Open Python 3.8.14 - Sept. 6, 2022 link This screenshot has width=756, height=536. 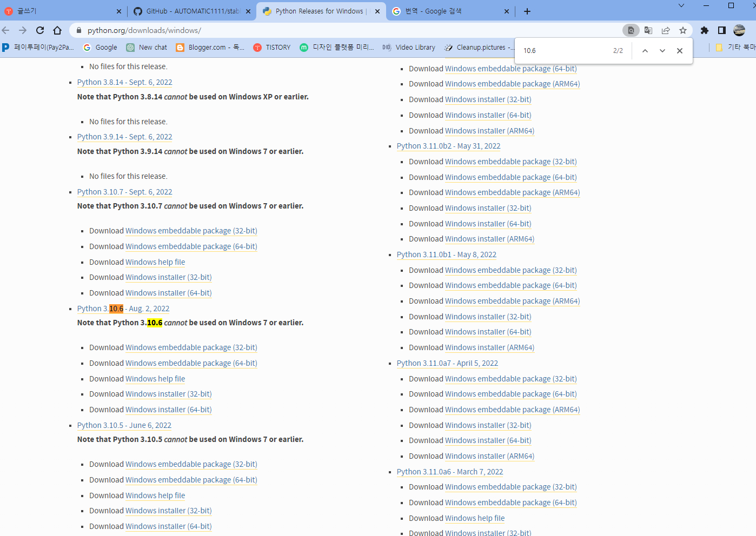pos(125,82)
